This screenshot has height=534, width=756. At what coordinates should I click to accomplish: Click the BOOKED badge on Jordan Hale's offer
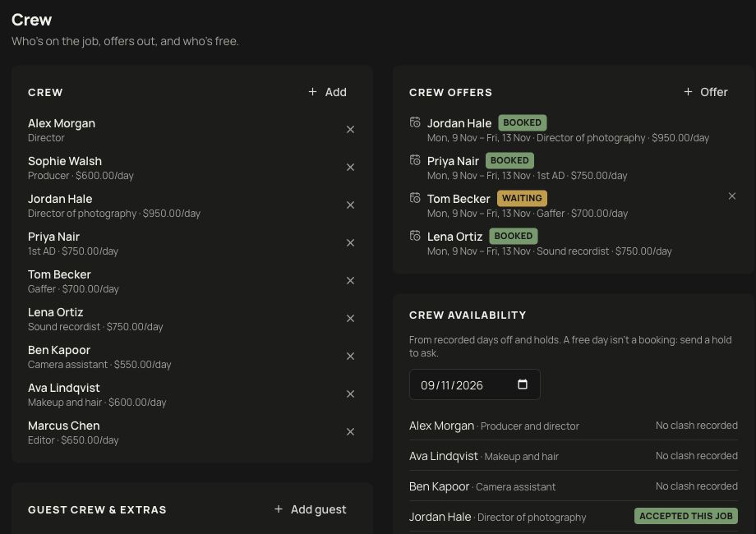point(522,122)
